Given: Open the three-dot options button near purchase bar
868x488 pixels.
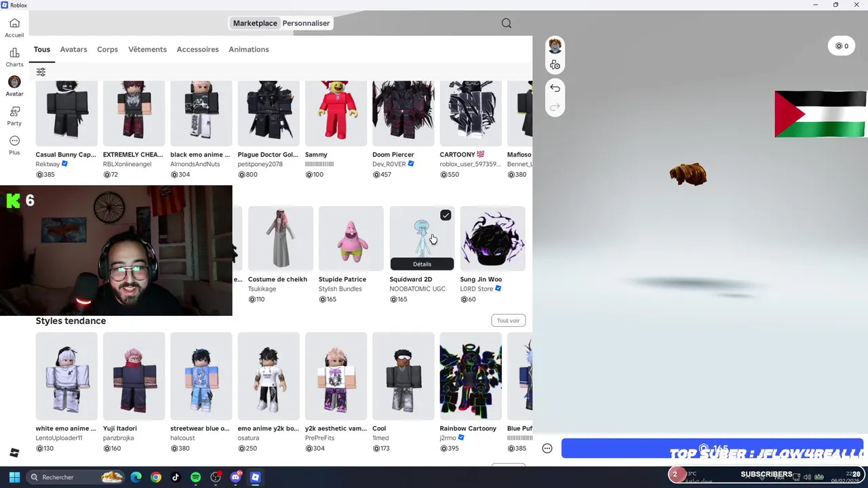Looking at the screenshot, I should [547, 448].
